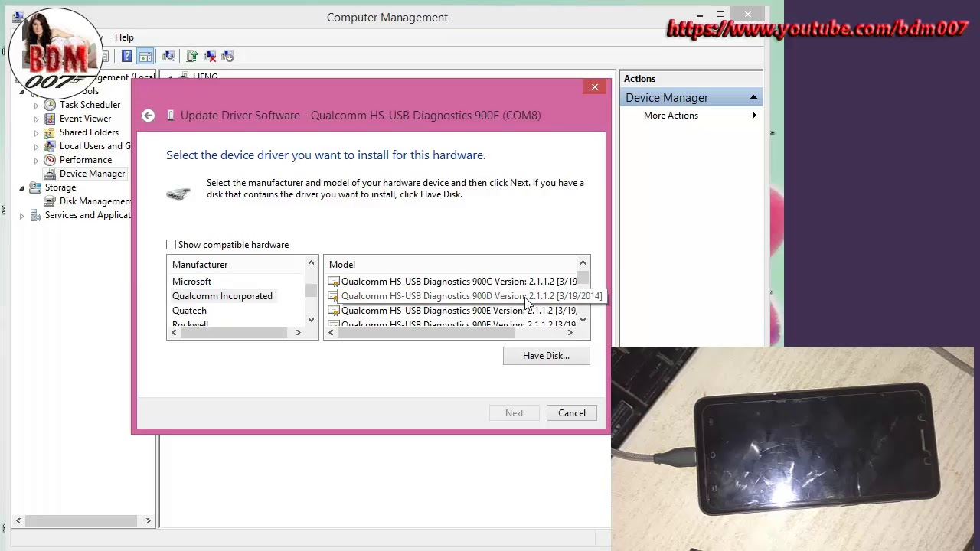Click the Cancel button
980x551 pixels.
point(572,413)
